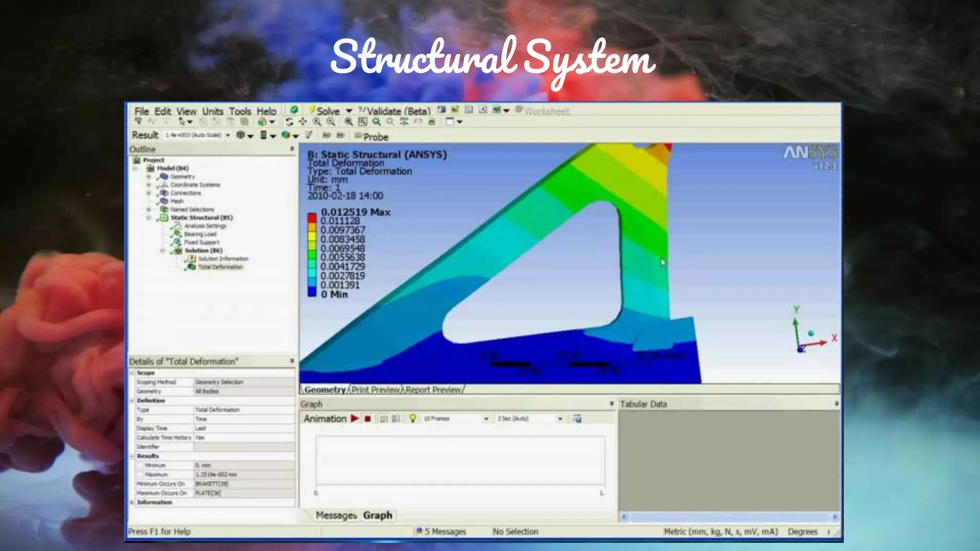Toggle the Minimum result checkbox

(x=140, y=465)
